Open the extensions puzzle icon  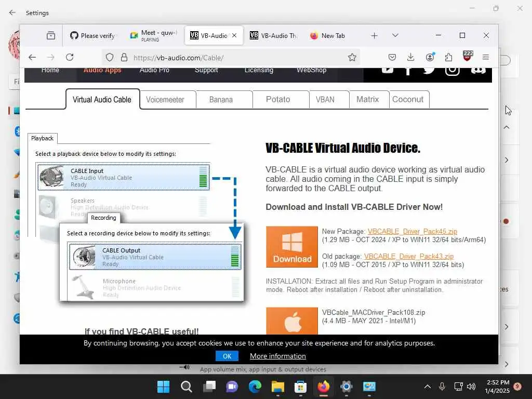(x=448, y=57)
